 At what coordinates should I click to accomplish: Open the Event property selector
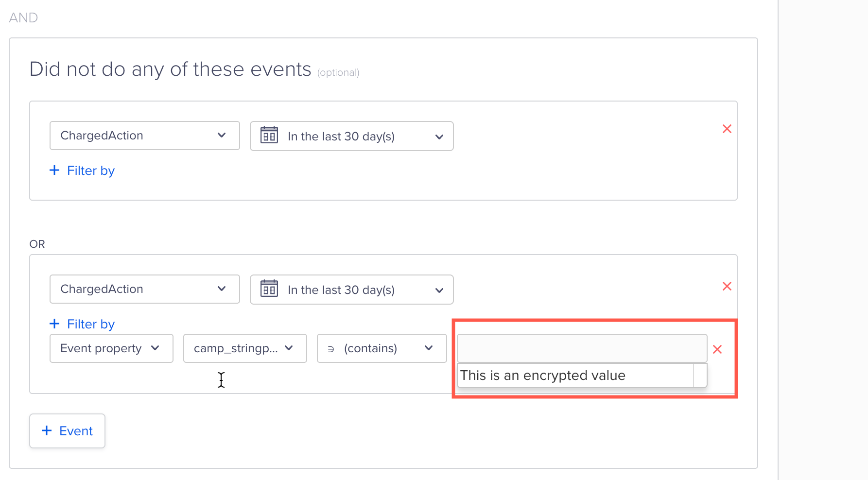(111, 348)
